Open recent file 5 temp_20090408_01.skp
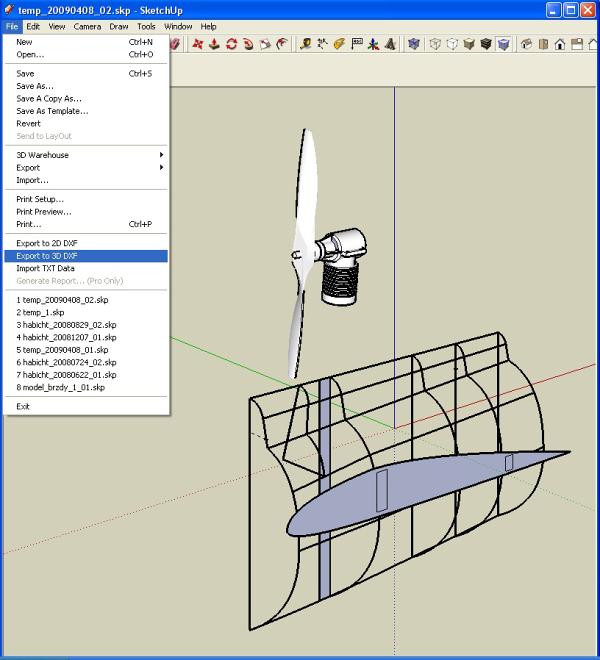Viewport: 600px width, 660px height. tap(86, 350)
